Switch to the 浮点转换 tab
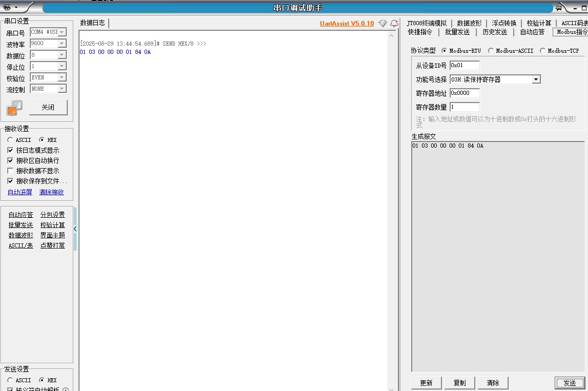Screen dimensions: 588x391 (504, 23)
